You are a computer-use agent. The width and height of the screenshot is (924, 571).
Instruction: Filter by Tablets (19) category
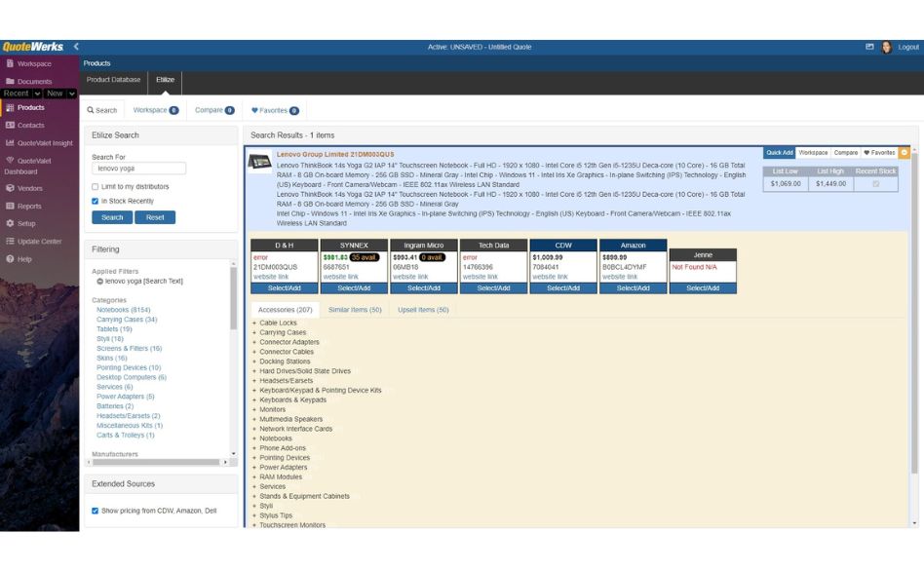tap(114, 329)
